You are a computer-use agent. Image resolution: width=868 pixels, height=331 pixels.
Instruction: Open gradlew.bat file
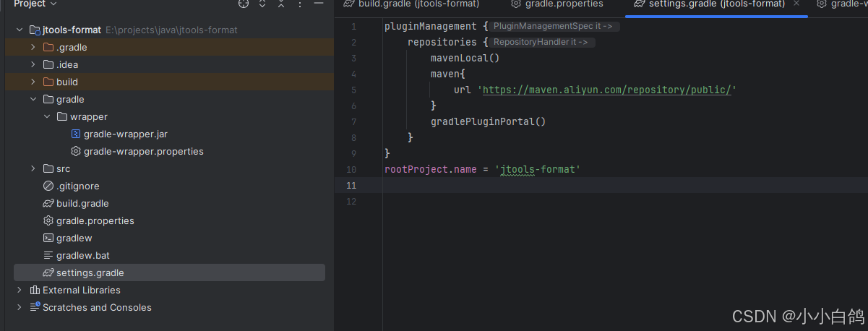83,256
